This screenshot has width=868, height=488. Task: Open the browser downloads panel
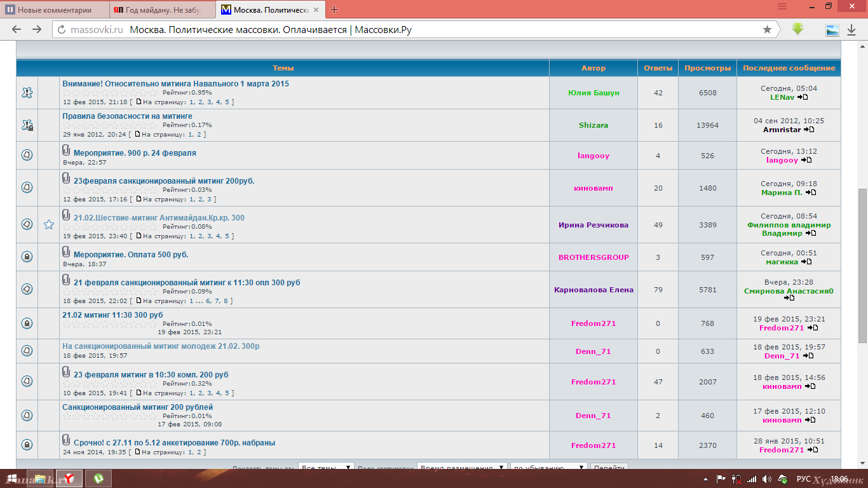click(851, 30)
